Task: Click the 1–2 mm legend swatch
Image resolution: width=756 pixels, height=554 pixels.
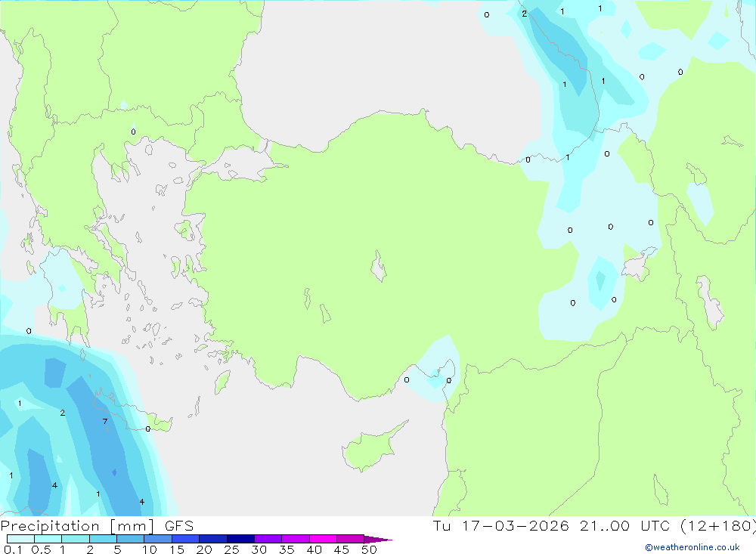Action: point(75,539)
